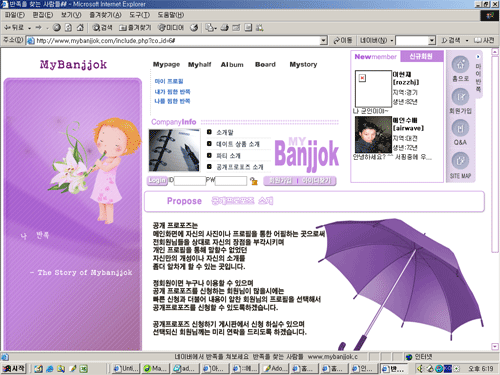
Task: Open the History toolbar icon
Action: (x=194, y=28)
